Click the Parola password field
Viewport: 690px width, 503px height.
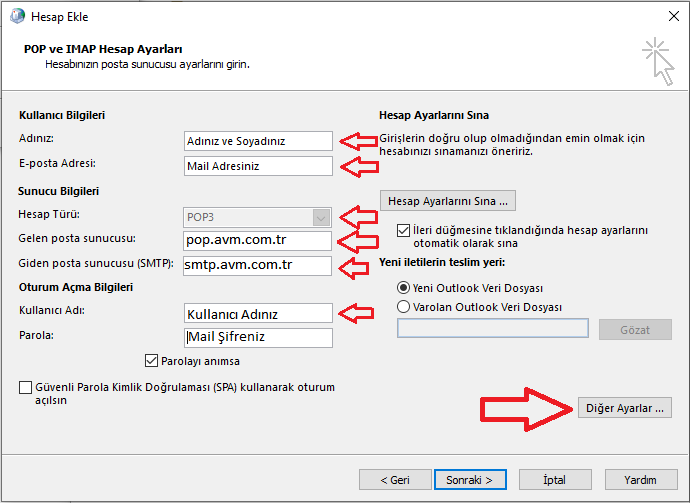click(x=257, y=337)
